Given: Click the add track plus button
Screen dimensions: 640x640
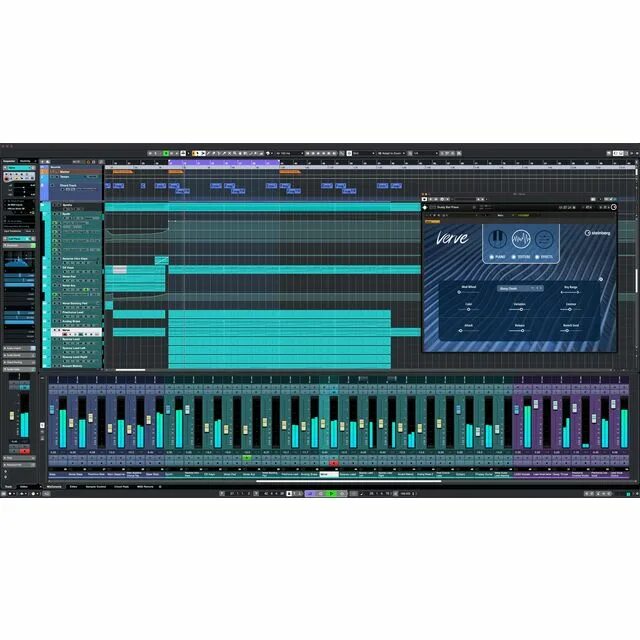Looking at the screenshot, I should (x=42, y=162).
